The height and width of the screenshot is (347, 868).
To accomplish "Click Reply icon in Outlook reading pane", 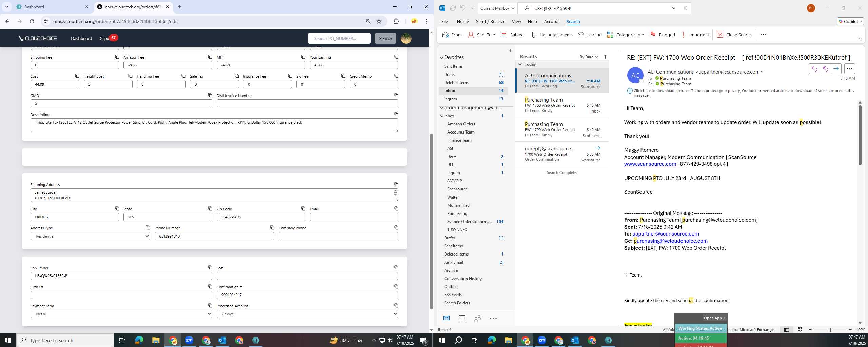I will click(x=814, y=69).
